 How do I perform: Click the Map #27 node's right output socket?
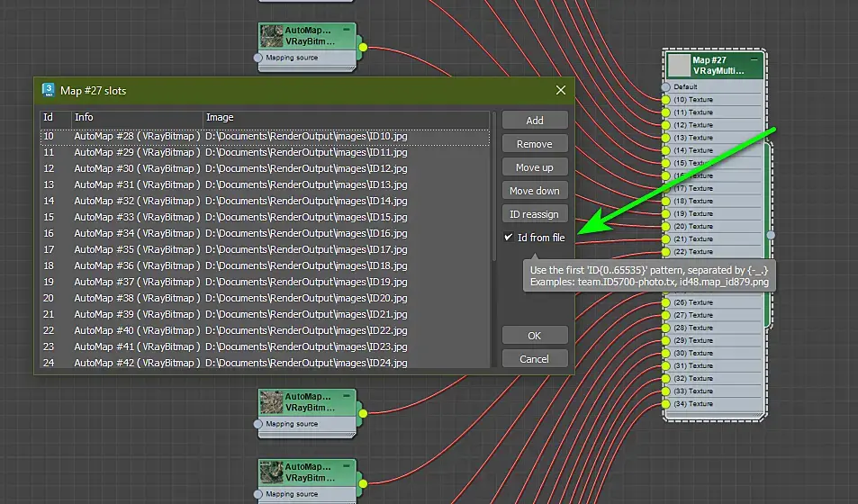coord(770,235)
